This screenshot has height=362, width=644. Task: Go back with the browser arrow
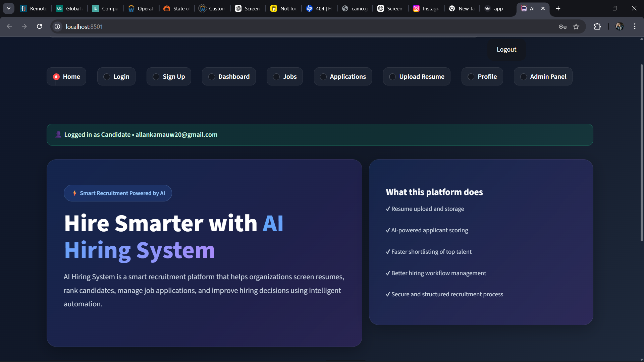[9, 26]
